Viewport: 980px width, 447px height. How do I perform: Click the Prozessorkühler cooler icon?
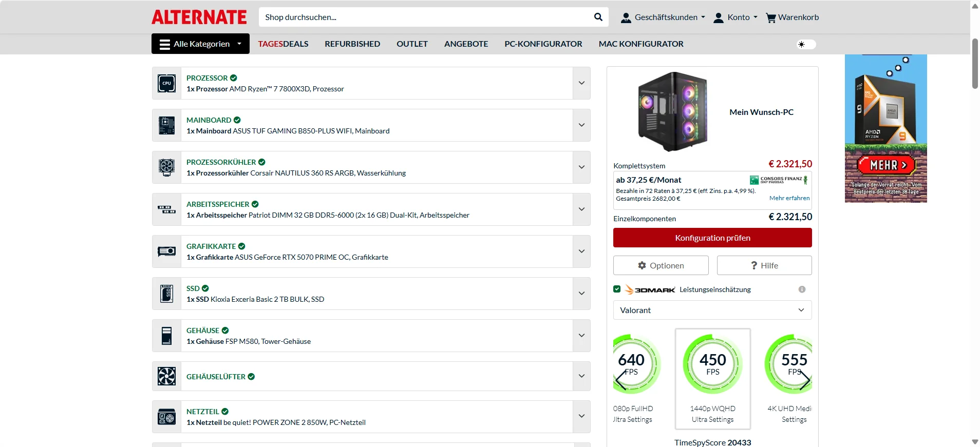click(167, 167)
